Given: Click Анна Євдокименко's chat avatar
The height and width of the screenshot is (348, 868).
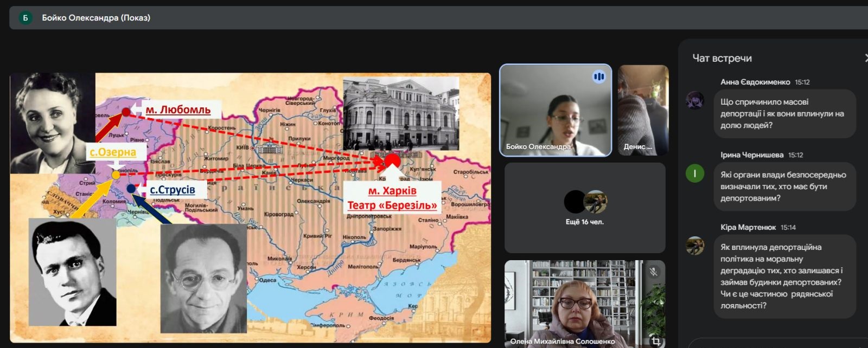Looking at the screenshot, I should (x=695, y=100).
